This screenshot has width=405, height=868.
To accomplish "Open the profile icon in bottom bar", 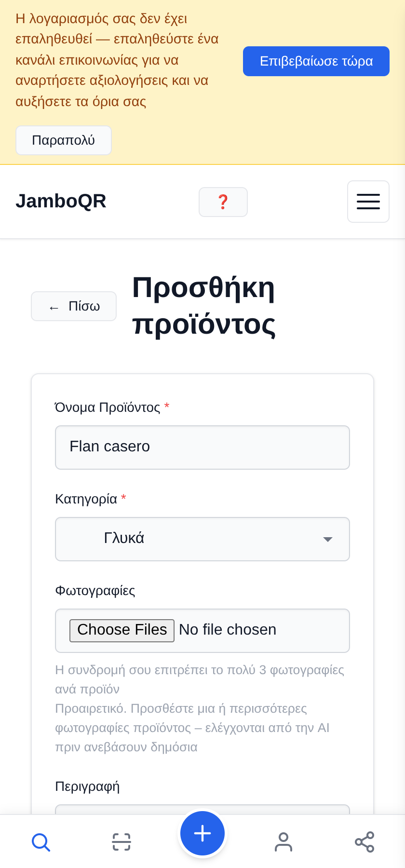I will pos(283,842).
